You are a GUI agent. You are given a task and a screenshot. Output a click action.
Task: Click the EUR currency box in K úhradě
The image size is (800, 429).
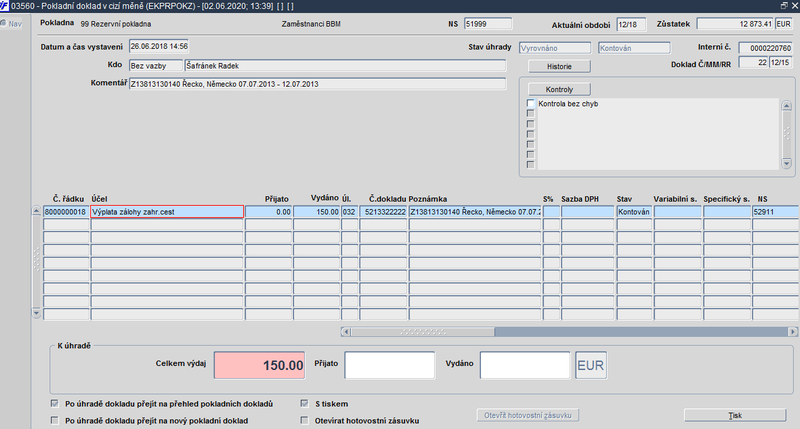[591, 365]
